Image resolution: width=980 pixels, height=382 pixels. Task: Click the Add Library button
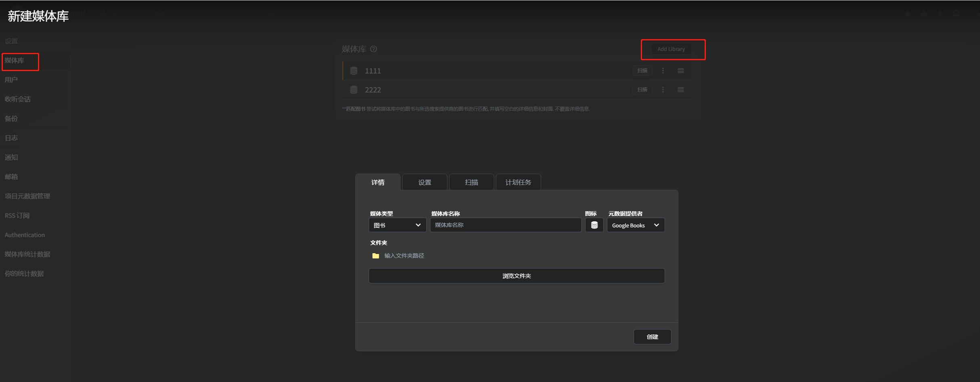pyautogui.click(x=671, y=49)
